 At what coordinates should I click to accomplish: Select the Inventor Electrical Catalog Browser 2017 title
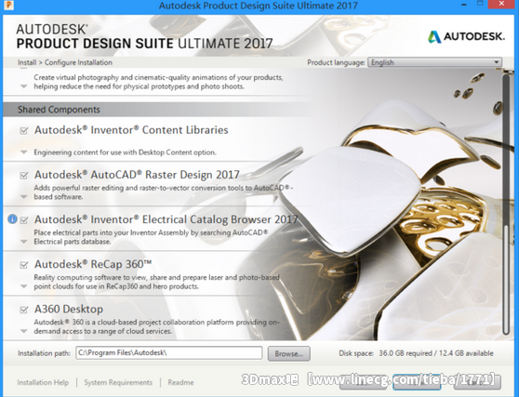coord(166,219)
